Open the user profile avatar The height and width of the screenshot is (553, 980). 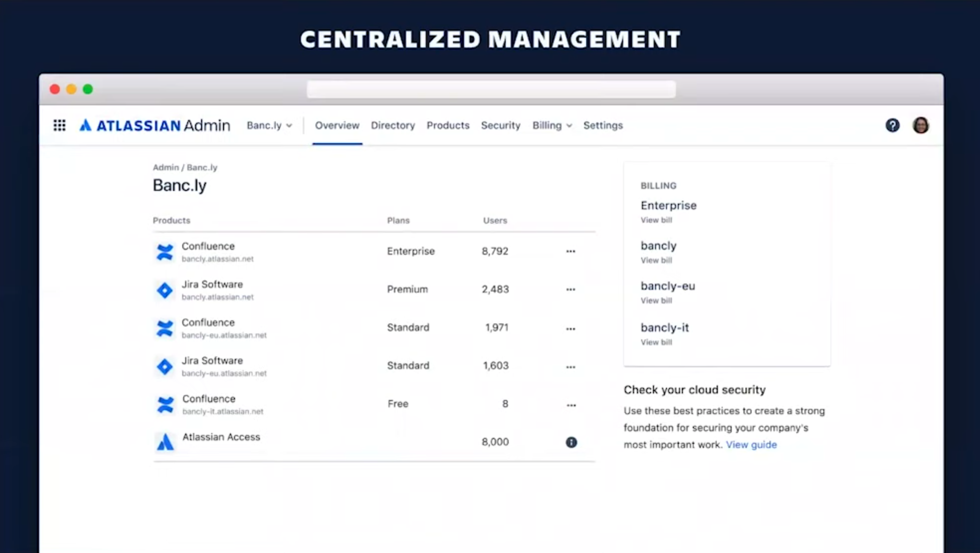[921, 125]
